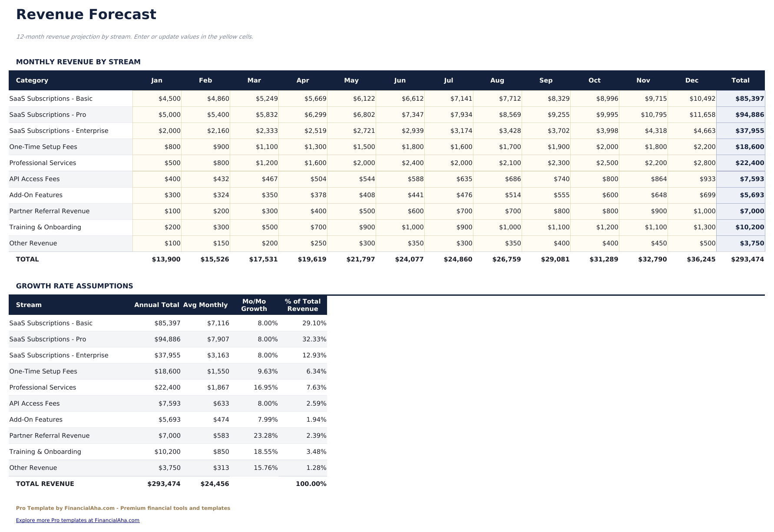The width and height of the screenshot is (774, 532).
Task: Select the Other Revenue row in assumptions table
Action: coord(33,468)
